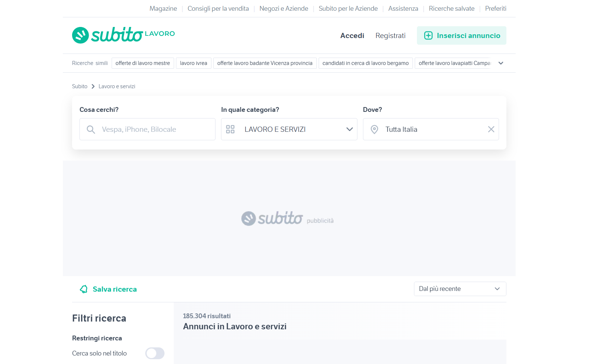
Task: Clear the Tutta Italia location with the X icon
Action: click(x=491, y=129)
